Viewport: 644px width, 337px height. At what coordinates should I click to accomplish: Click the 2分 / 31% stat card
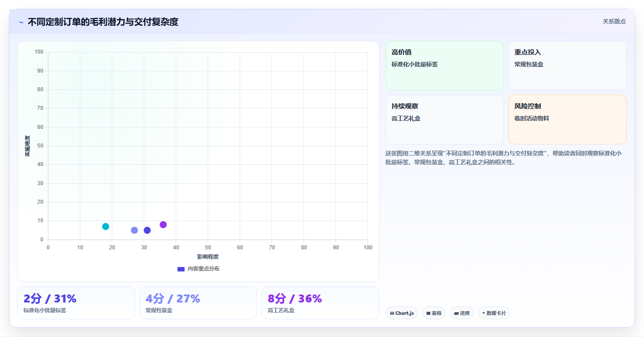tap(76, 303)
